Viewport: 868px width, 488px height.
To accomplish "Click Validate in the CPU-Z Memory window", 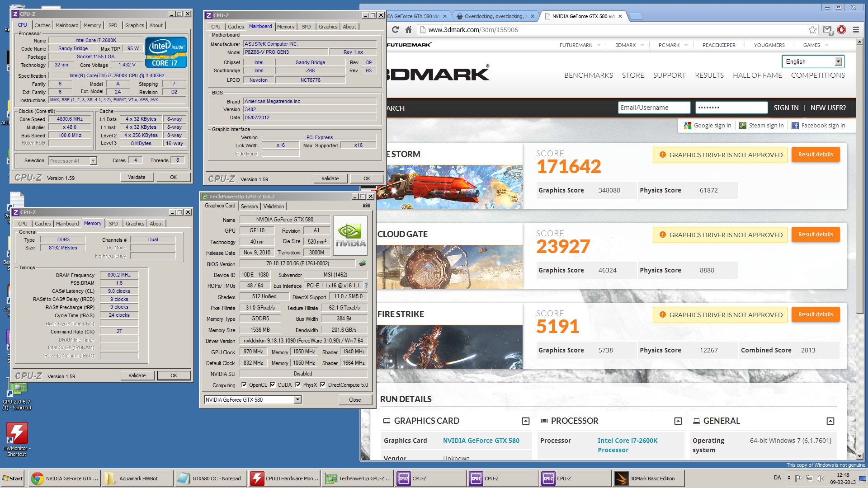I will tap(137, 375).
